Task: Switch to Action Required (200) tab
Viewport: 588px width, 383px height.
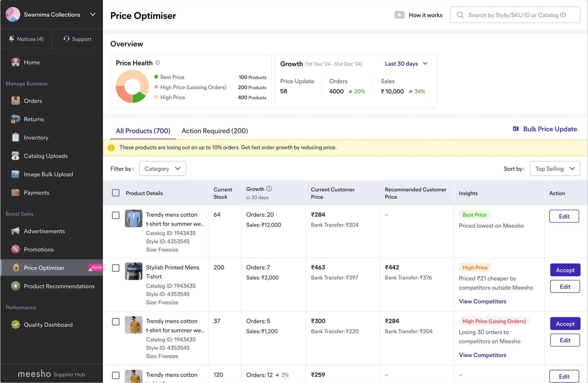Action: 215,131
